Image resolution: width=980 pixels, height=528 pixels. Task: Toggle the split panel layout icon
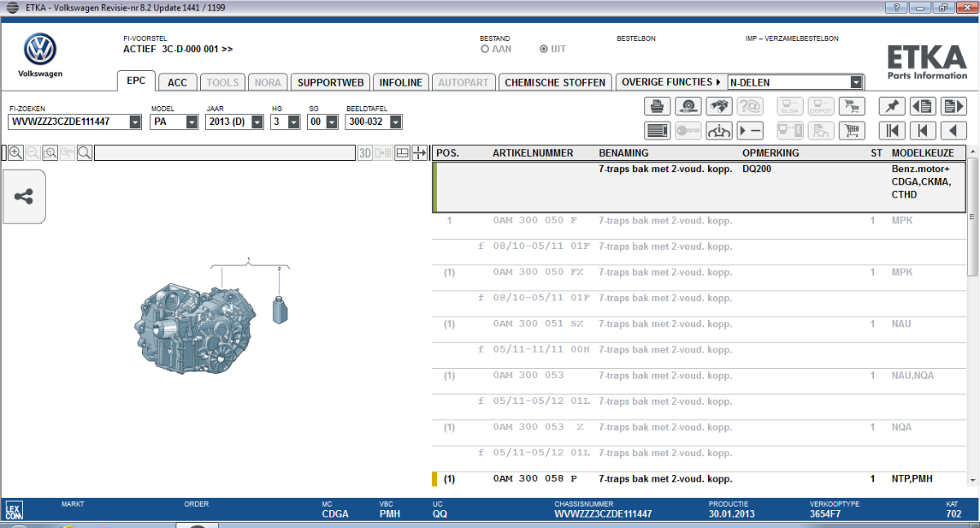point(402,153)
